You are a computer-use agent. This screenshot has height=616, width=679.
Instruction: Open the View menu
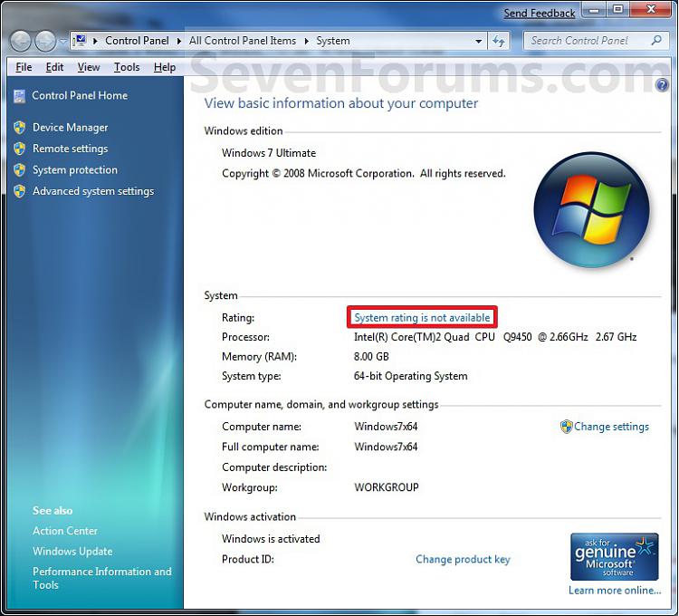click(x=89, y=67)
